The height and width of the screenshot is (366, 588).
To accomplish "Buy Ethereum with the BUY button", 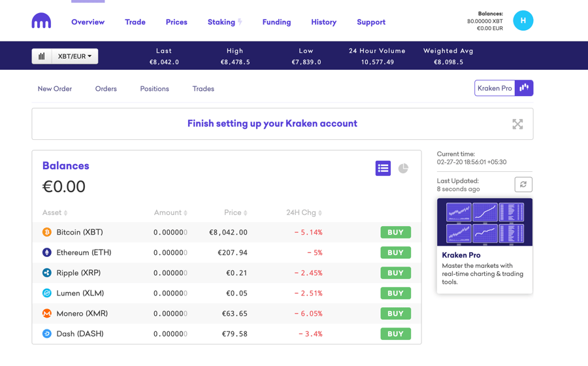I will (x=395, y=253).
